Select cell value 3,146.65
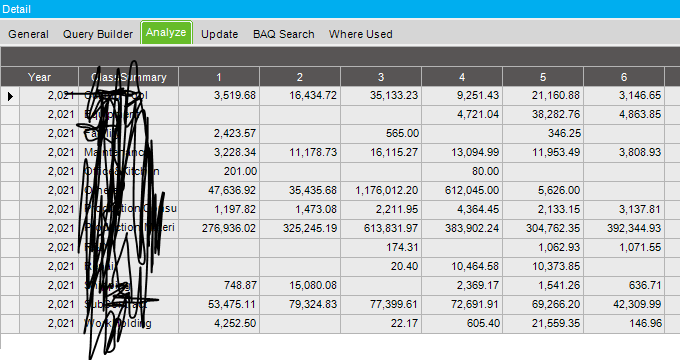 tap(624, 95)
